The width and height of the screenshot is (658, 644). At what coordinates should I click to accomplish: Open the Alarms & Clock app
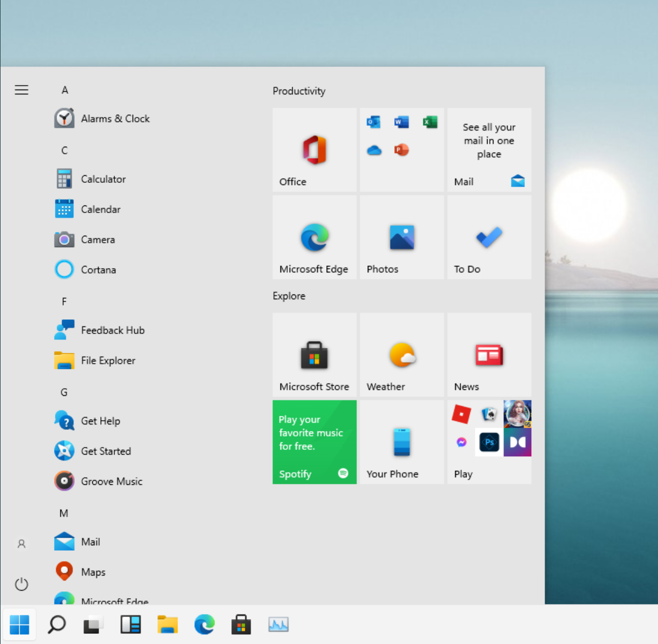coord(115,119)
